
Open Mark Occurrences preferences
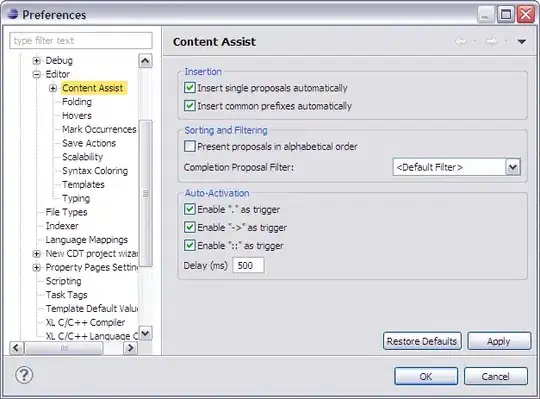click(99, 129)
